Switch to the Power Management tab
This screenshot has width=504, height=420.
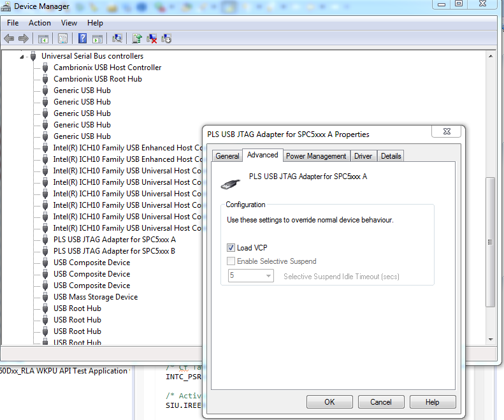(x=316, y=156)
